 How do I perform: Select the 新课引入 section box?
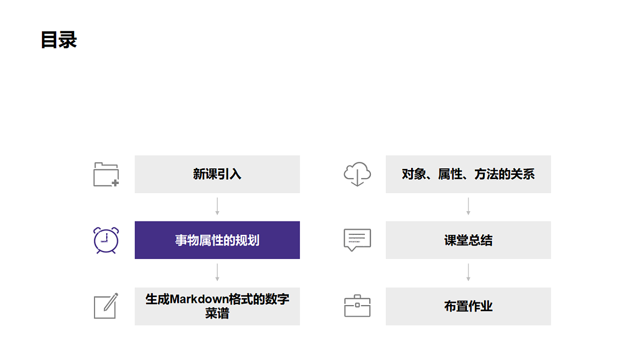pos(217,174)
